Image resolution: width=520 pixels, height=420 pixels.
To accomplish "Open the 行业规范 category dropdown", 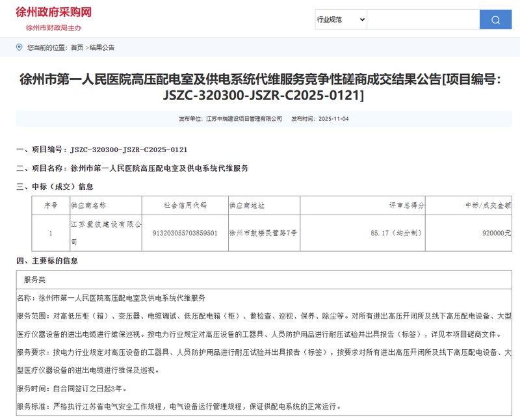I will point(341,20).
